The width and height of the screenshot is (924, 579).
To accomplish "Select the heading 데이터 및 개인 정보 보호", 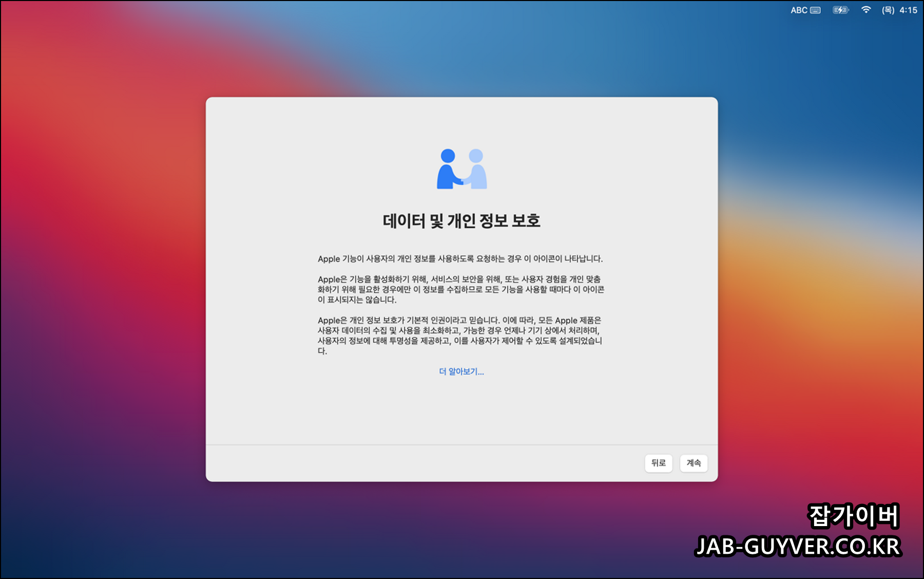I will (461, 221).
